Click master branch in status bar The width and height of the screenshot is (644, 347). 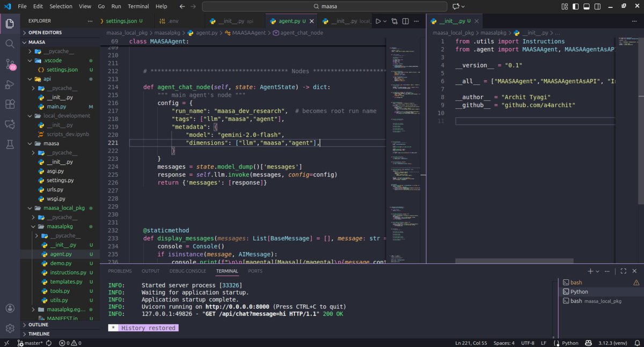pos(31,343)
